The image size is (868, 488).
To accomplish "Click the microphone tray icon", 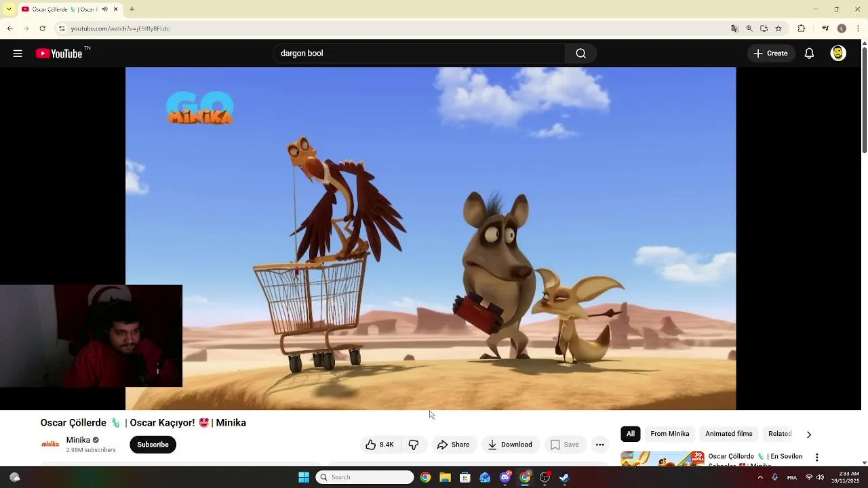I will (x=775, y=477).
